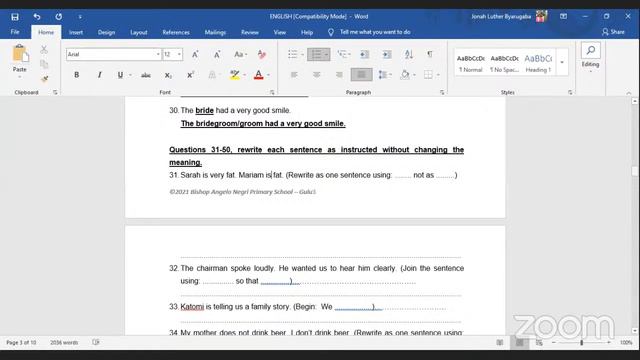Open the Borders dropdown arrow
The height and width of the screenshot is (360, 640).
[438, 75]
